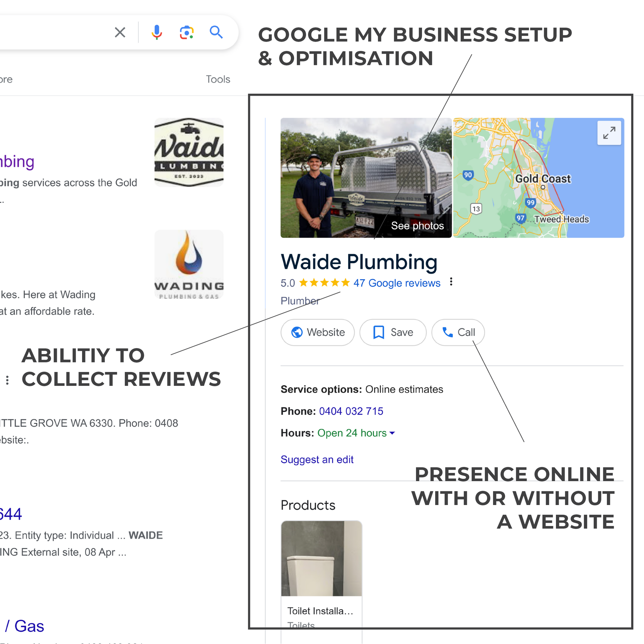Expand the map with arrows icon

pos(609,133)
